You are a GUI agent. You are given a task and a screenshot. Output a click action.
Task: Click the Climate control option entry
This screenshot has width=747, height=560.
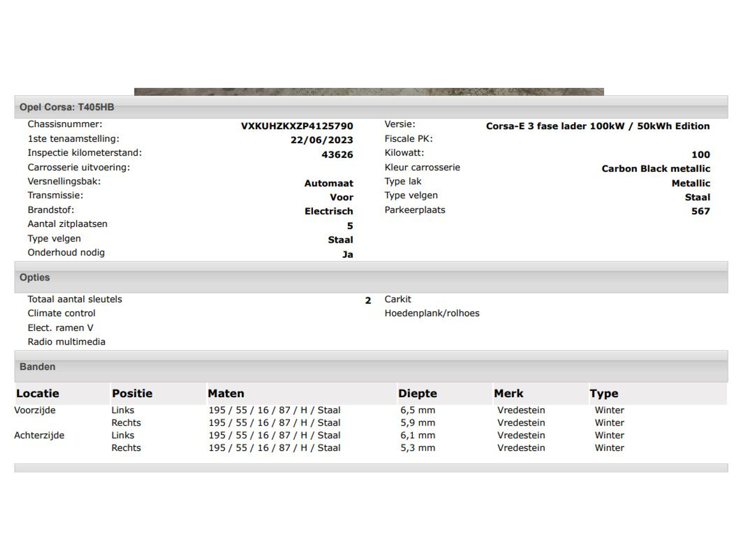click(61, 313)
